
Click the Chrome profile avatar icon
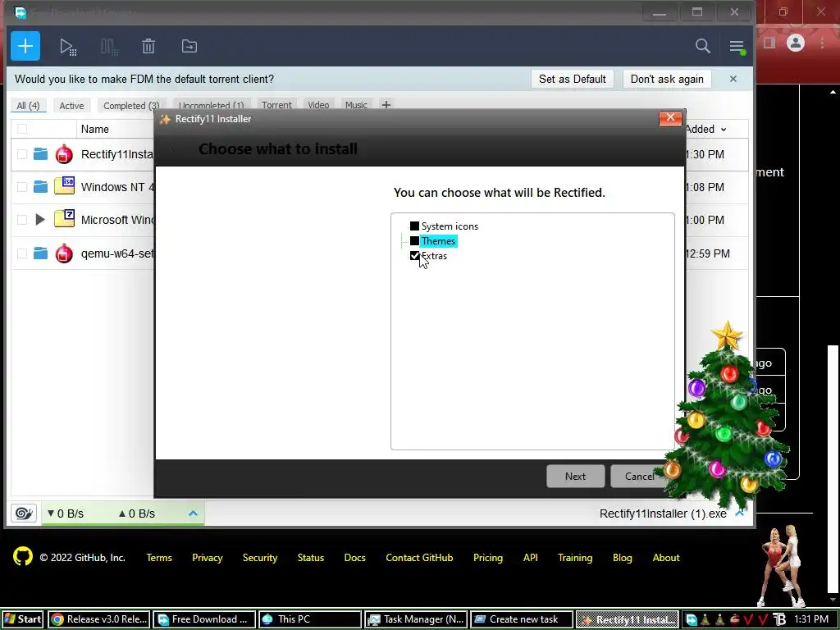point(796,43)
